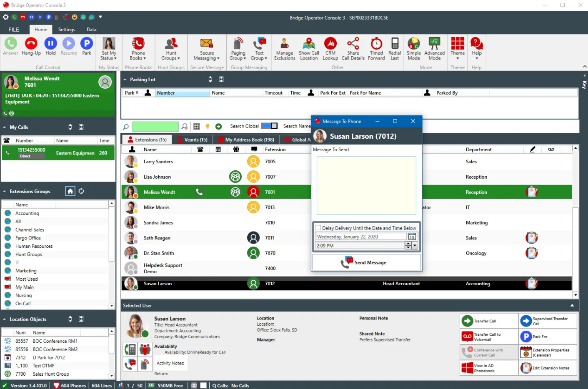This screenshot has width=588, height=389.
Task: Click the Hang-Up call button
Action: tap(31, 46)
